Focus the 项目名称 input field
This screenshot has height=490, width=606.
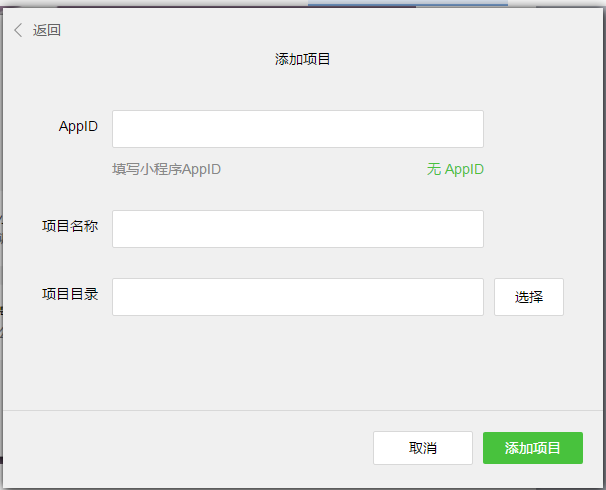pos(297,229)
